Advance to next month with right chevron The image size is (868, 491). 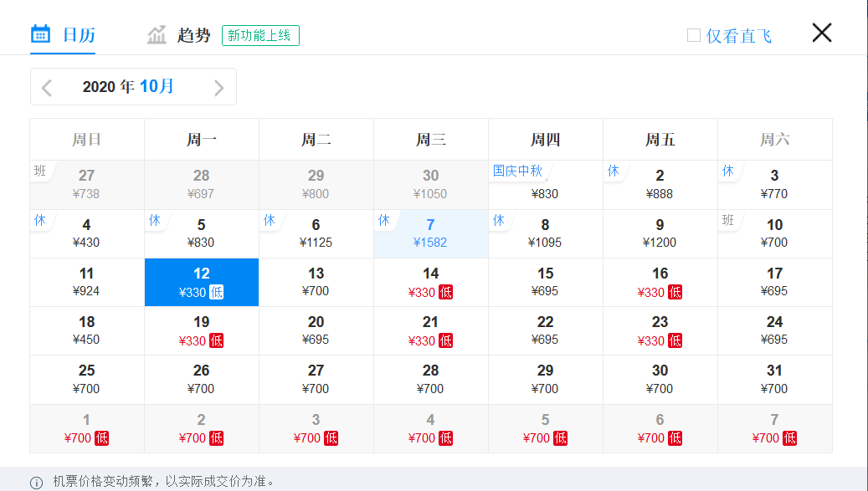click(219, 87)
